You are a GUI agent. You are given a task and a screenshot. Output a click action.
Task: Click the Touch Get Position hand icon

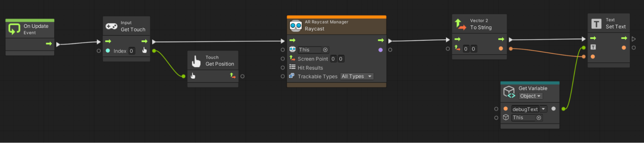click(x=196, y=61)
